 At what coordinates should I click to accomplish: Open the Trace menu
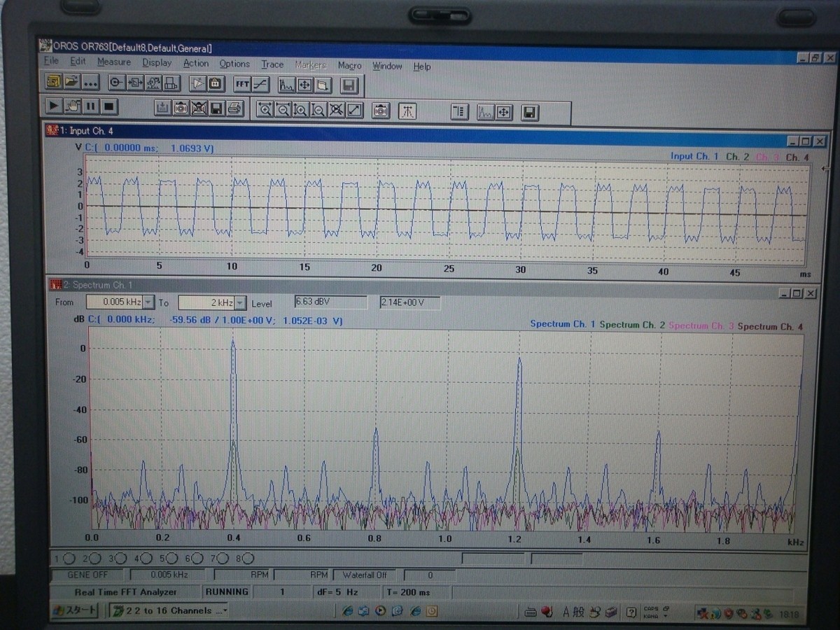coord(272,64)
